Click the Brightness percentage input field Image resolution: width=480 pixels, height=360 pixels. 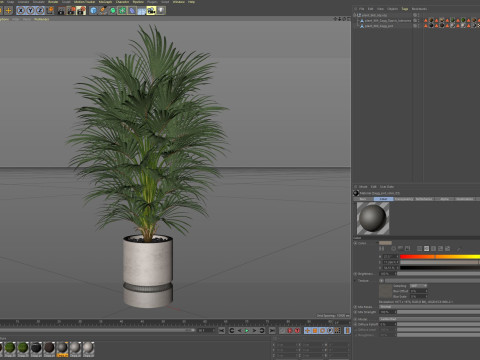(387, 274)
